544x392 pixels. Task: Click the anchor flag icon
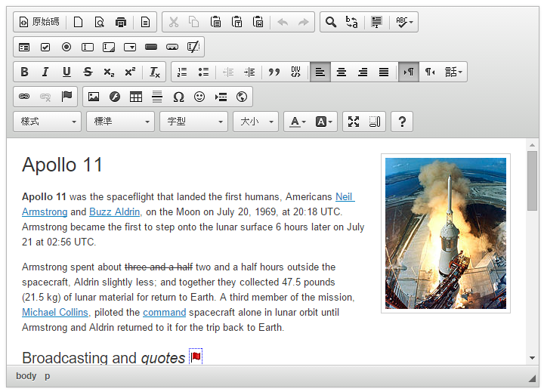(66, 97)
